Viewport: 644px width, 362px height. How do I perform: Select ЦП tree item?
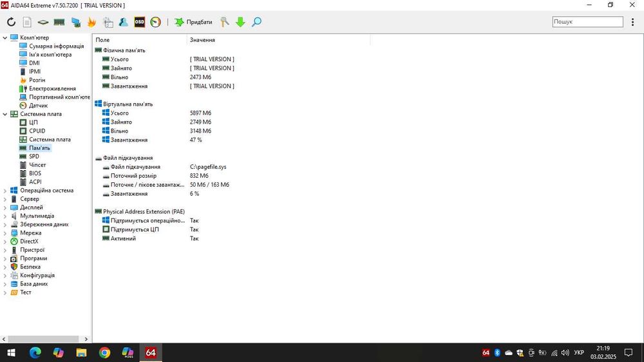click(33, 122)
